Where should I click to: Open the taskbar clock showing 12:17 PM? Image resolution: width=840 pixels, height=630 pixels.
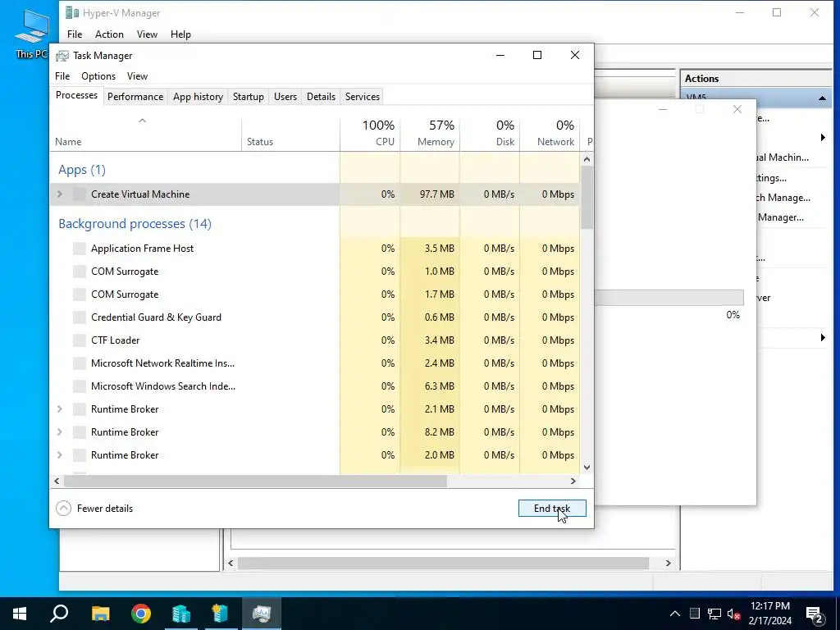[769, 614]
